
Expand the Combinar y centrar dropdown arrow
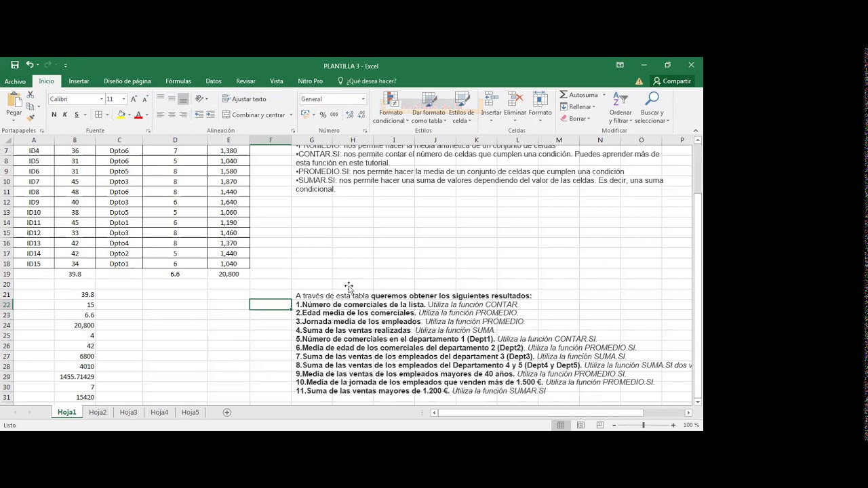292,115
